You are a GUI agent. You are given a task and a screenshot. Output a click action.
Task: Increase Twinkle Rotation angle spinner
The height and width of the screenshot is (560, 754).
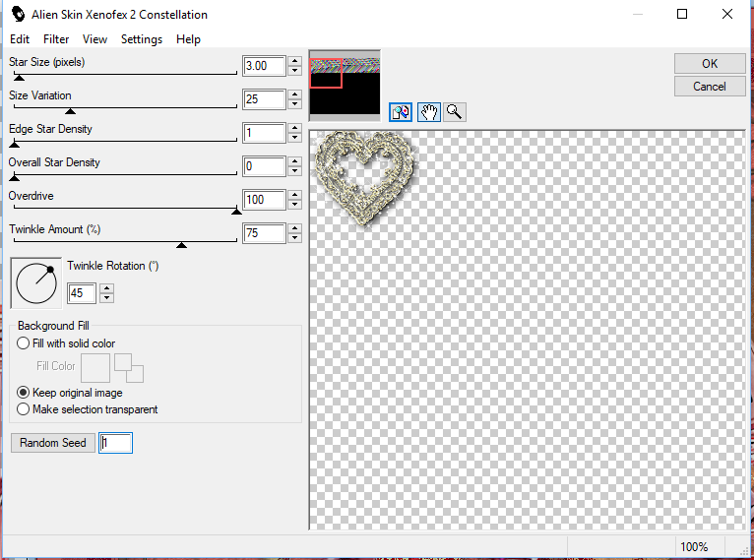106,288
